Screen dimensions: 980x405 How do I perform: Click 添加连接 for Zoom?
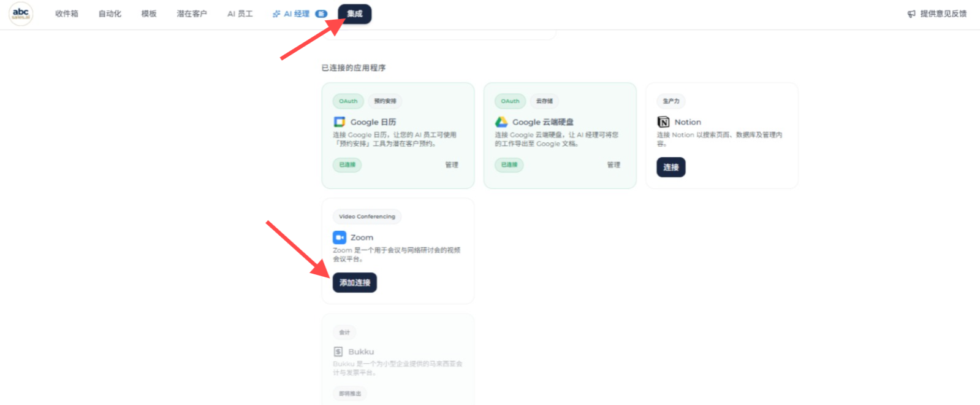(x=355, y=282)
